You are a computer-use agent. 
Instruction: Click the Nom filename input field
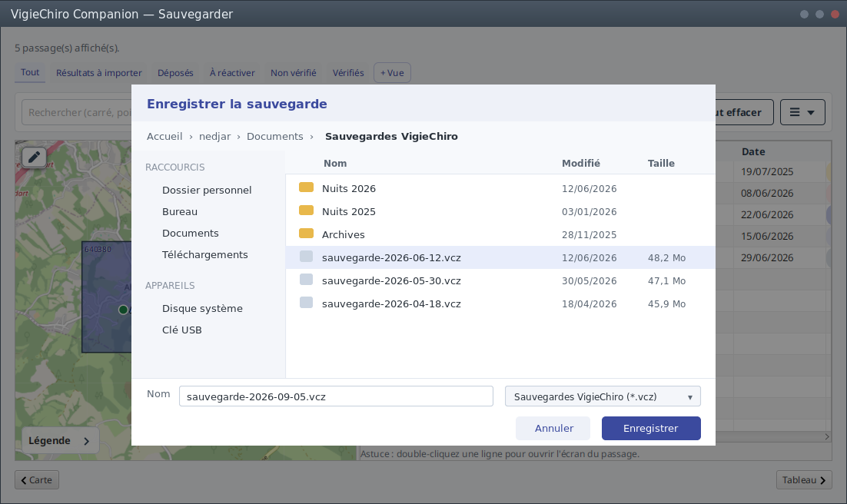click(x=336, y=396)
